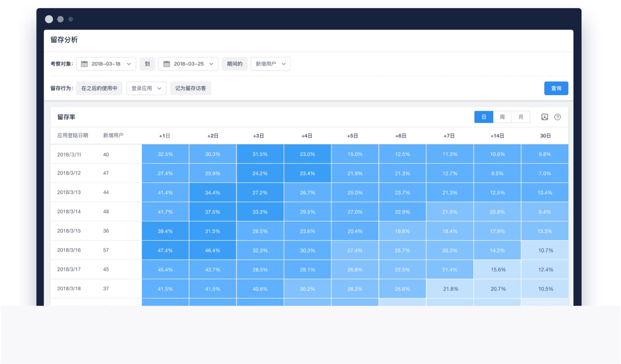Click the +7日 column header

coord(449,136)
